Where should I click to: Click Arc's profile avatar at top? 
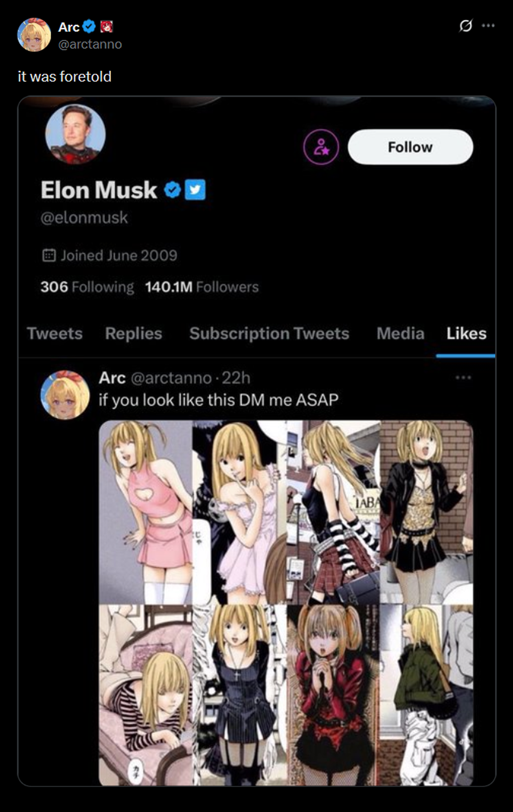(x=34, y=35)
